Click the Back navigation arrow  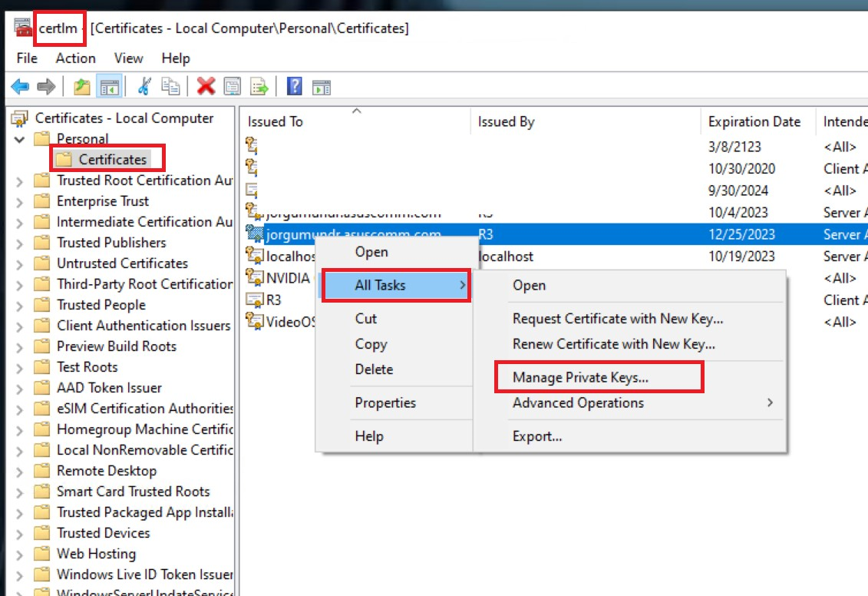[19, 86]
